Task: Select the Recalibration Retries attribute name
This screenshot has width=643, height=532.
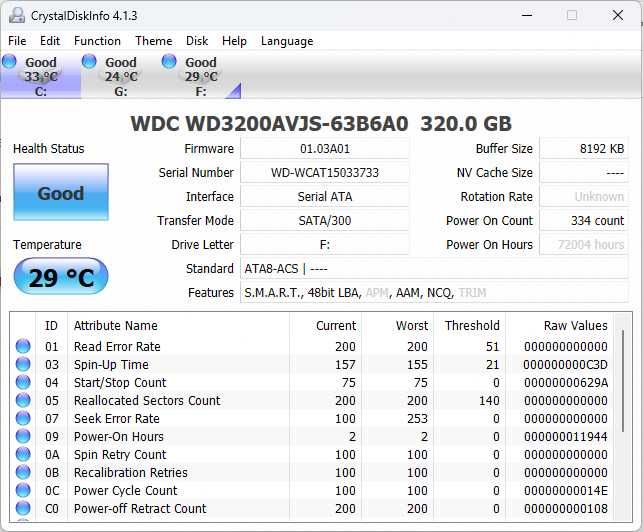Action: pos(130,473)
